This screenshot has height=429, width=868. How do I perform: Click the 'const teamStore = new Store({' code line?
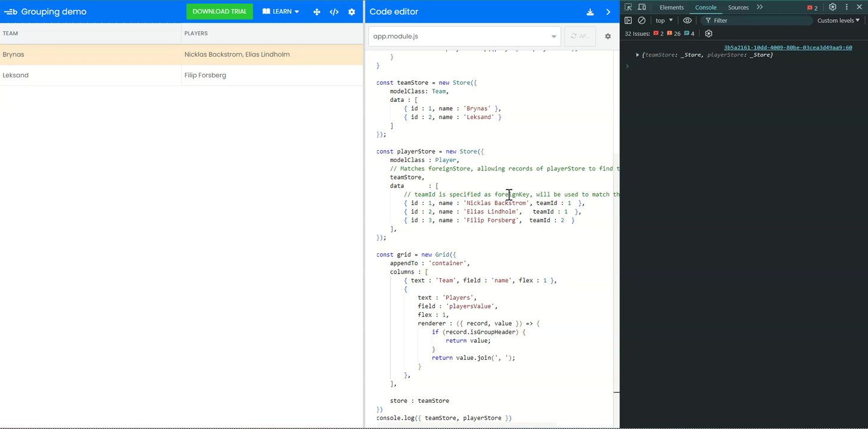(x=427, y=83)
